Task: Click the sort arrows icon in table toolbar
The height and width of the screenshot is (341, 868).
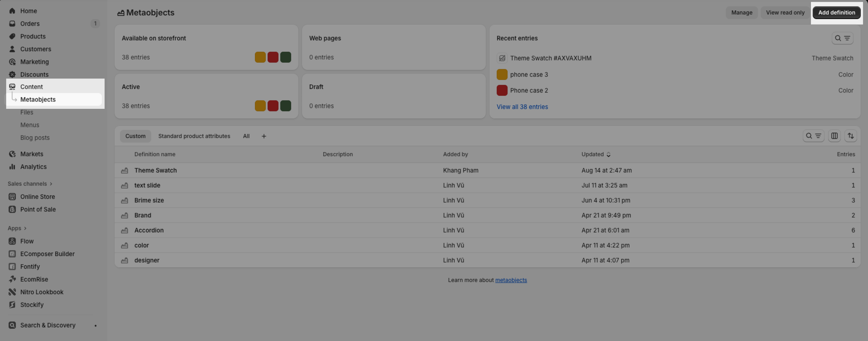Action: 851,136
